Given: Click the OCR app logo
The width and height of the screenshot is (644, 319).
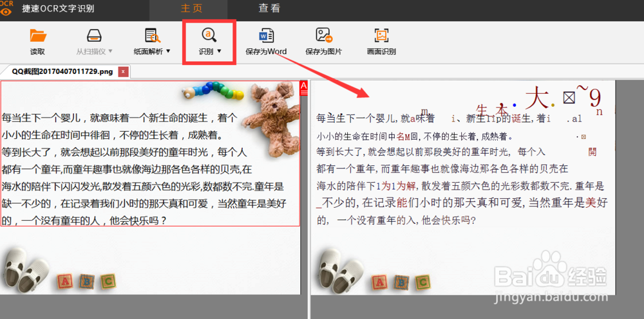Looking at the screenshot, I should coord(6,8).
